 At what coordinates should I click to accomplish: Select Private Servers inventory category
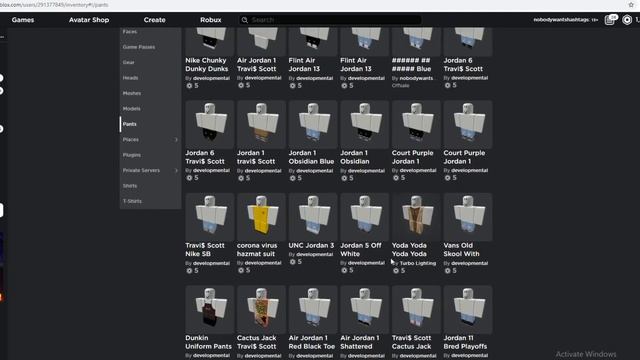(x=141, y=170)
